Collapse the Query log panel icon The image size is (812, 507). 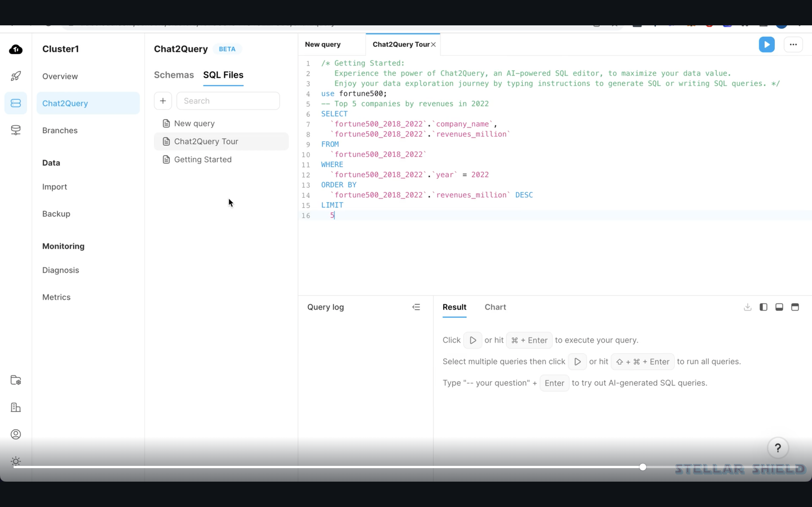(x=416, y=307)
